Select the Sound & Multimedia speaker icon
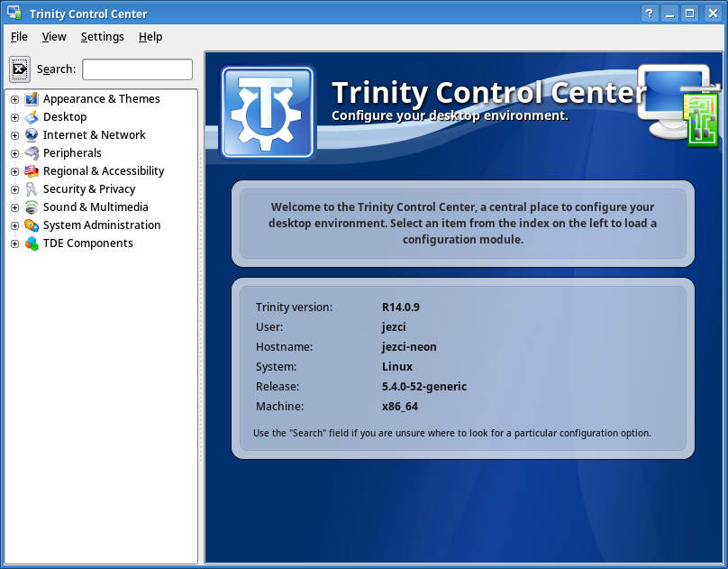The width and height of the screenshot is (728, 569). (x=32, y=206)
